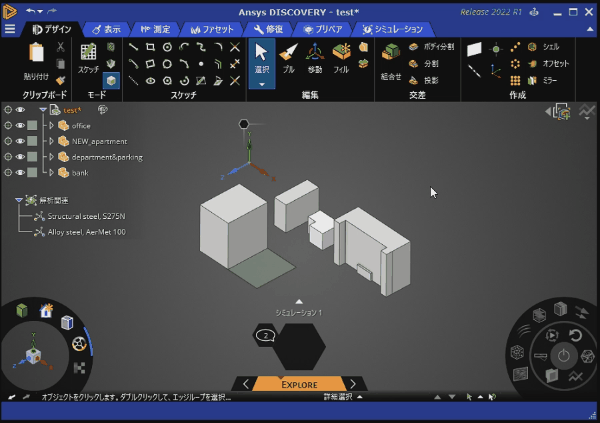Switch to the 表示 Display tab
This screenshot has height=423, width=600.
click(x=106, y=29)
